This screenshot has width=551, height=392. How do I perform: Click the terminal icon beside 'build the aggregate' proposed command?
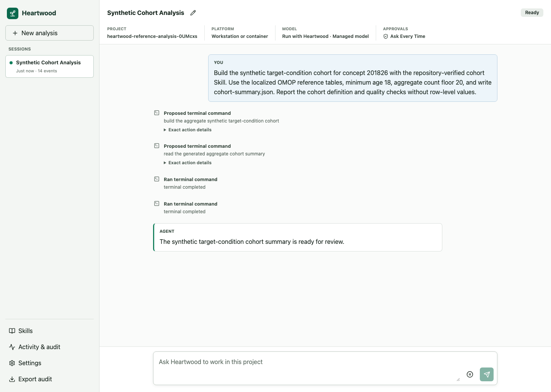point(157,113)
